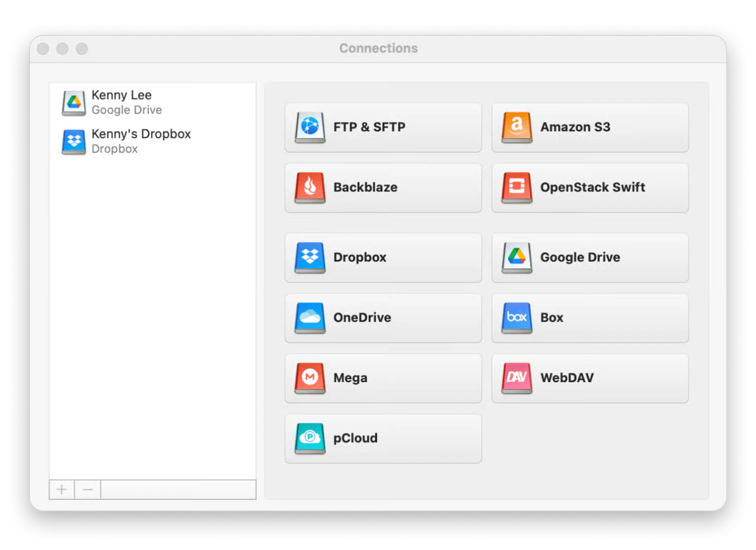Viewport: 756px width, 550px height.
Task: Choose the pCloud label
Action: [x=355, y=438]
